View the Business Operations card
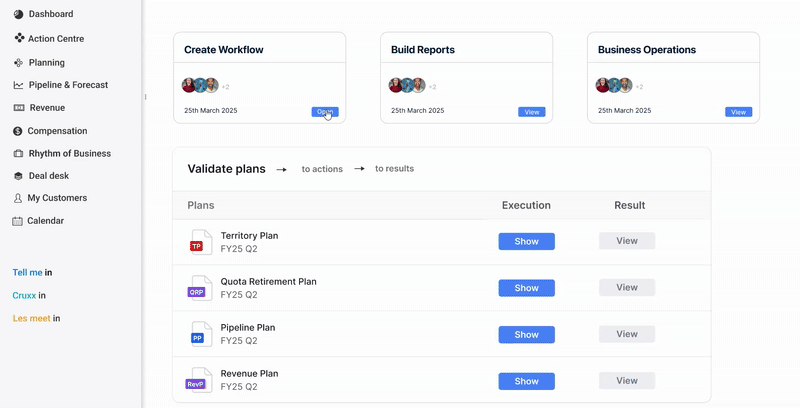This screenshot has height=408, width=800. click(x=738, y=112)
